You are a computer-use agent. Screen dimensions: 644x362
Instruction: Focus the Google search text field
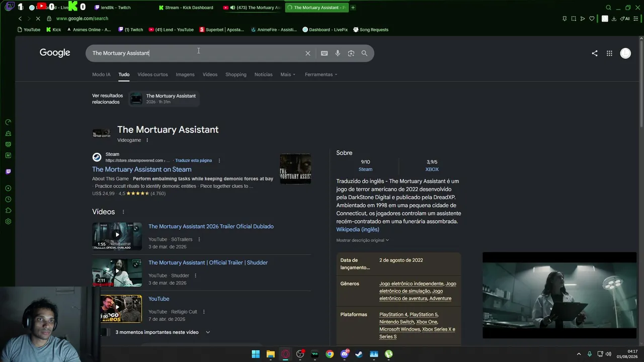click(196, 53)
